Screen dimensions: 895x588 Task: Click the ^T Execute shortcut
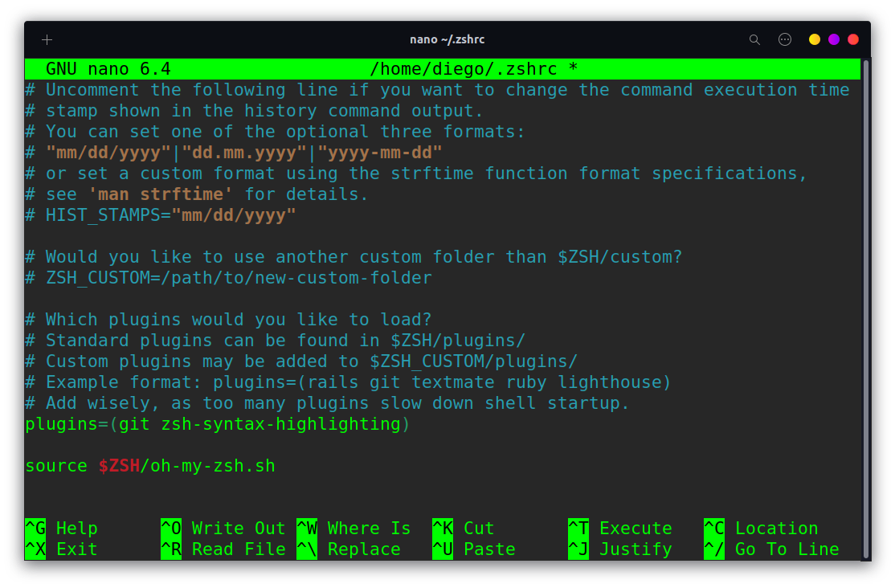pyautogui.click(x=620, y=528)
